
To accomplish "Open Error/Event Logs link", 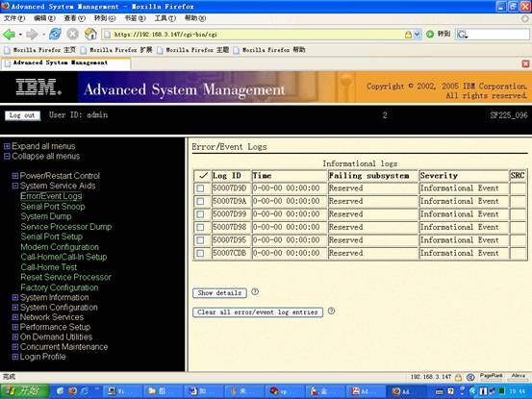I will coord(51,196).
